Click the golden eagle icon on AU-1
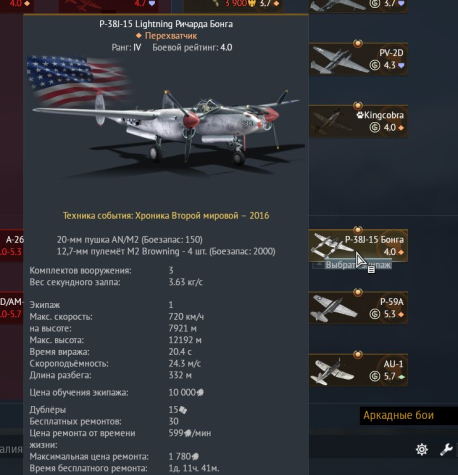 point(375,376)
